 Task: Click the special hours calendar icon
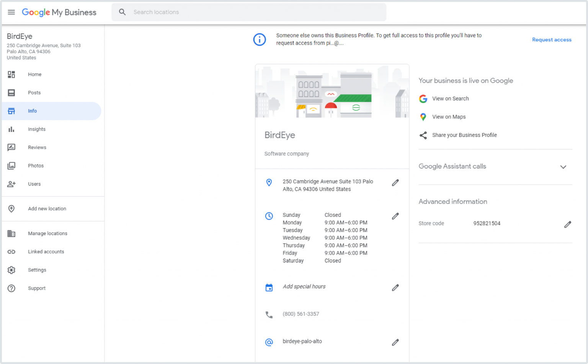(x=269, y=288)
